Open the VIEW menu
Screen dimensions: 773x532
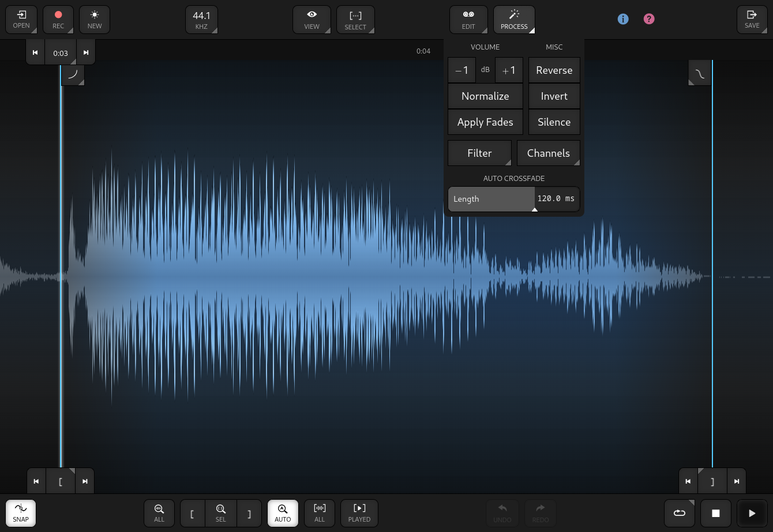click(x=312, y=20)
